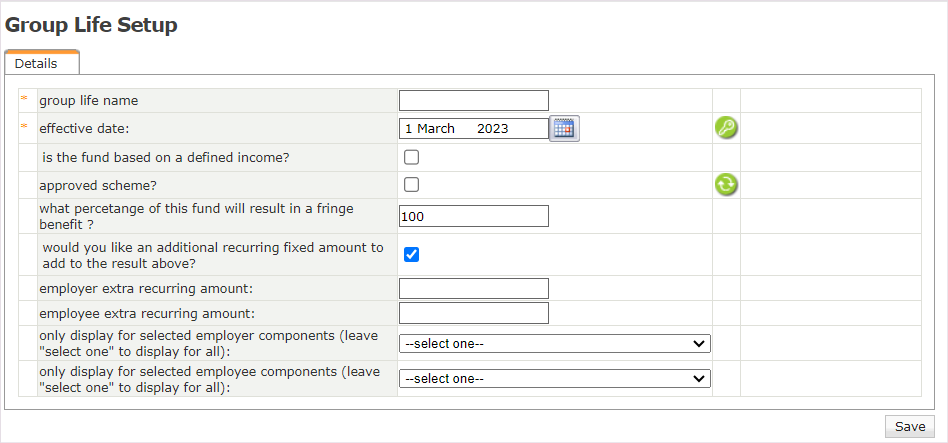
Task: Select the fringe benefit percentage field
Action: [x=474, y=216]
